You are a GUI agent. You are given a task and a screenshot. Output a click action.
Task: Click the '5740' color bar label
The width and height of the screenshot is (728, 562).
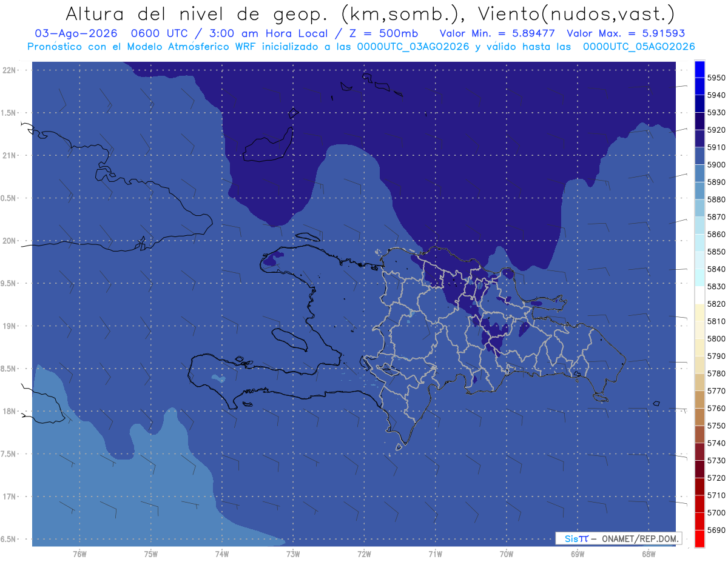click(716, 443)
